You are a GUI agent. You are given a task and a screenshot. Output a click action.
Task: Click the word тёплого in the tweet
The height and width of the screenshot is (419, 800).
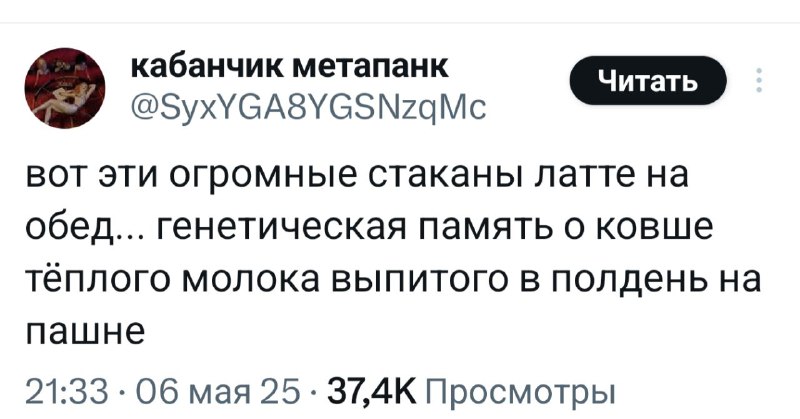[x=99, y=280]
